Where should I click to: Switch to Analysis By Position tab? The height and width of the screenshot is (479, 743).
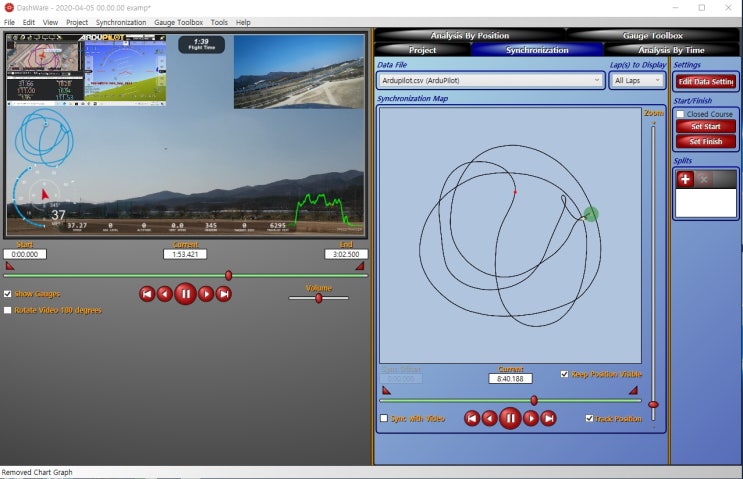pyautogui.click(x=470, y=36)
